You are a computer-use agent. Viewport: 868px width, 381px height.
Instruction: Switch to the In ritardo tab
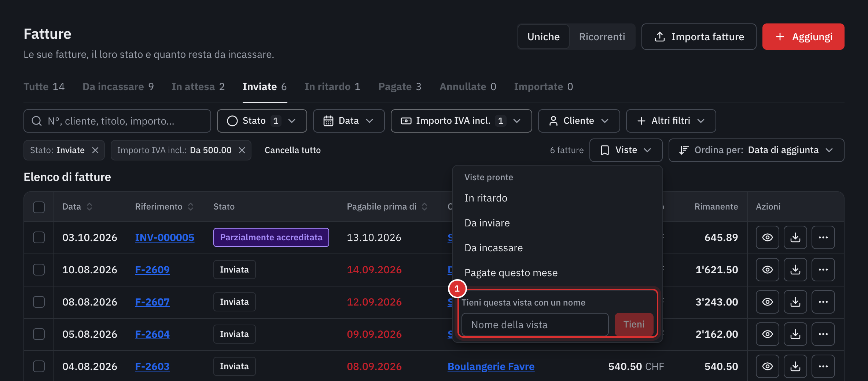pos(332,87)
